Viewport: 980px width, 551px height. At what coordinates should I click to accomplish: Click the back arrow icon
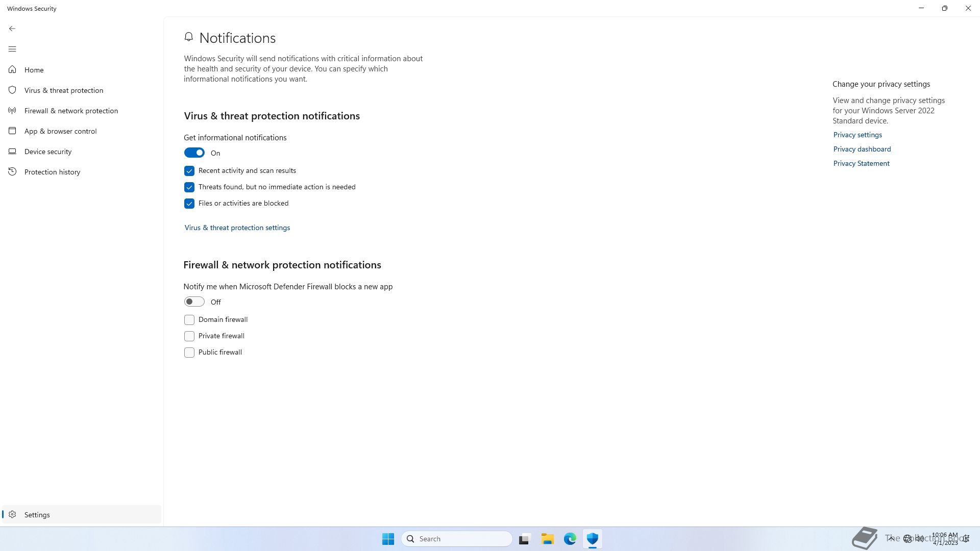pos(12,29)
